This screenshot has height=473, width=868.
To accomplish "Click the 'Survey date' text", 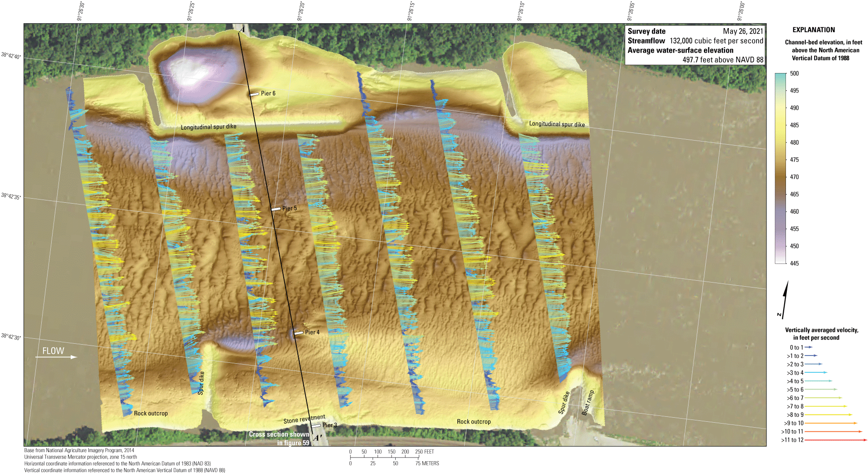I will click(x=646, y=31).
